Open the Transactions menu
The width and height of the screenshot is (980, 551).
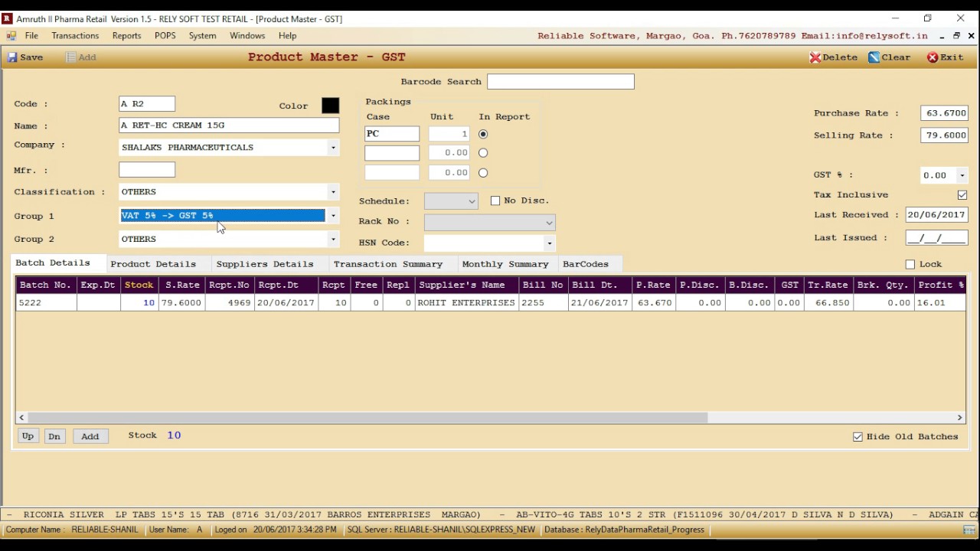[x=75, y=36]
